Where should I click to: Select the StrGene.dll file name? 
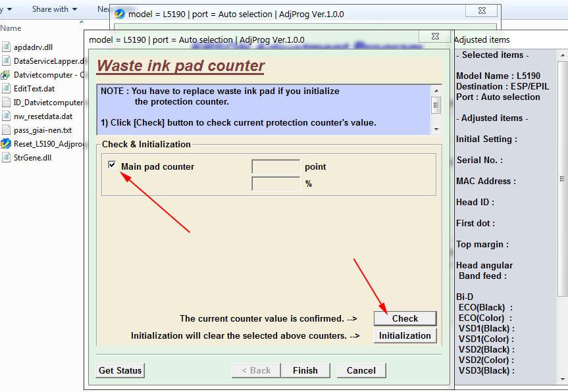(x=33, y=158)
